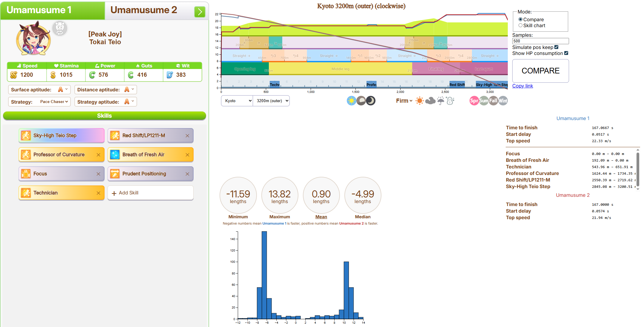Choose rainy umbrella weather icon
The width and height of the screenshot is (644, 327).
pyautogui.click(x=441, y=101)
